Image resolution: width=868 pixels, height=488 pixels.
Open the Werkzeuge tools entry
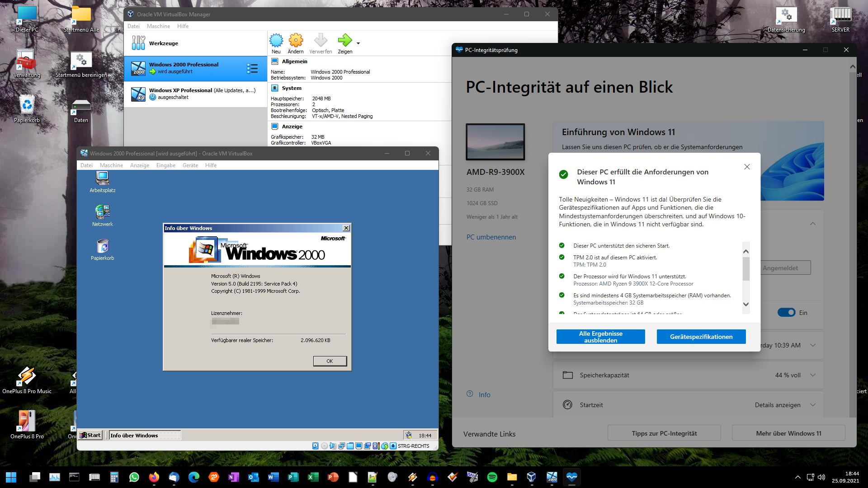click(x=164, y=43)
